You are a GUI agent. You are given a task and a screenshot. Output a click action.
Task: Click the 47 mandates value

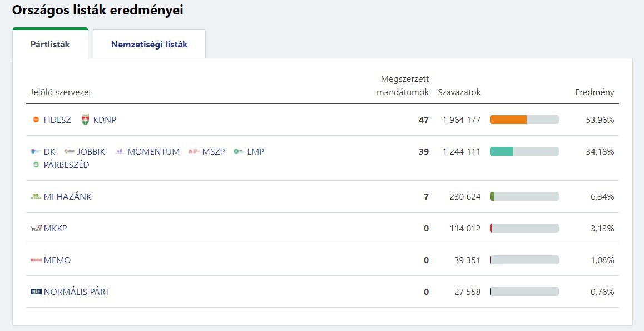424,120
